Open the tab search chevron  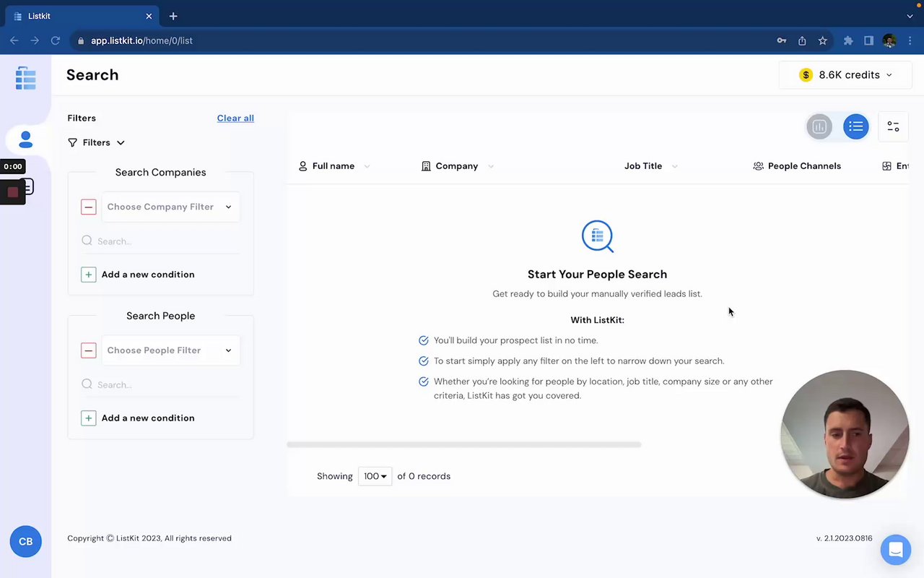point(910,16)
